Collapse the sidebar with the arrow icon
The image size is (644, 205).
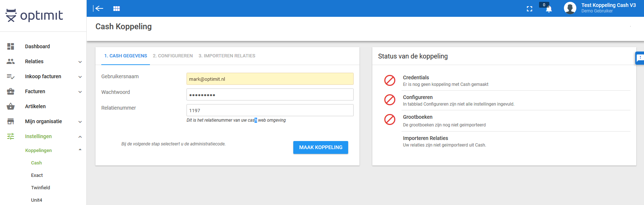[98, 8]
